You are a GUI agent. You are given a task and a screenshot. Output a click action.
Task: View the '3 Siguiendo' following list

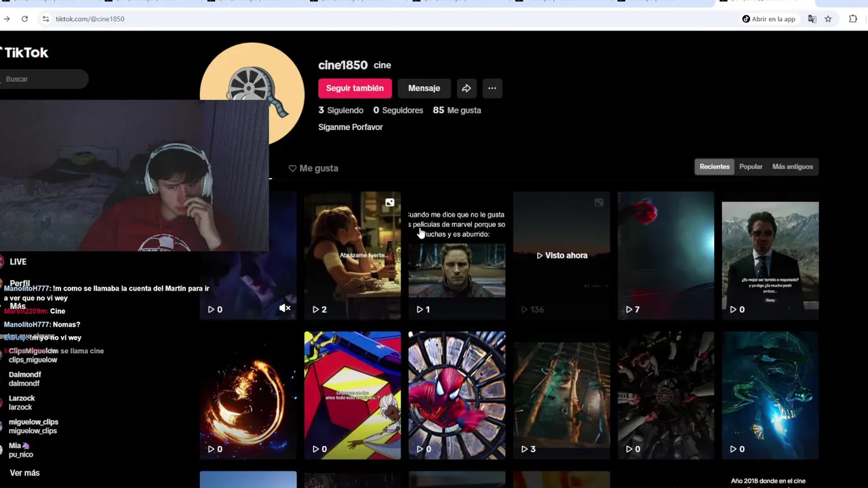pyautogui.click(x=341, y=110)
